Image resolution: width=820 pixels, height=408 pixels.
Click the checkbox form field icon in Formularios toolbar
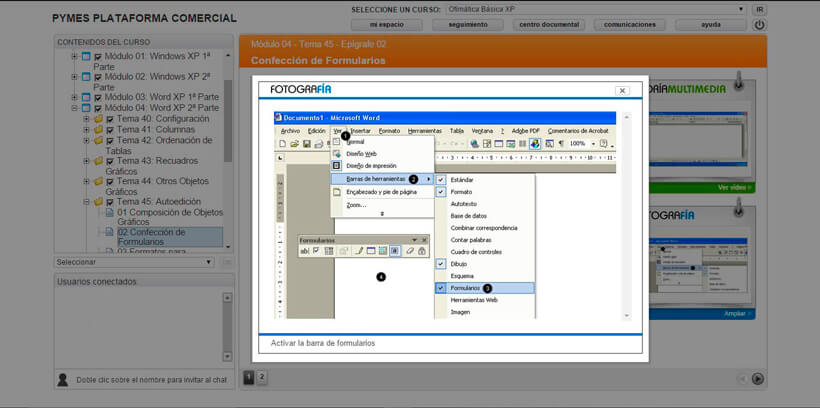point(316,251)
